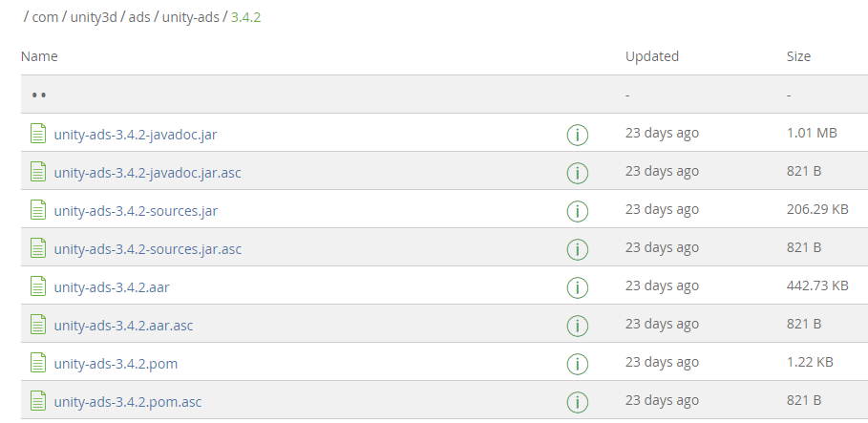Open info icon for unity-ads-3.4.2.aar.asc
The height and width of the screenshot is (423, 868).
(577, 326)
